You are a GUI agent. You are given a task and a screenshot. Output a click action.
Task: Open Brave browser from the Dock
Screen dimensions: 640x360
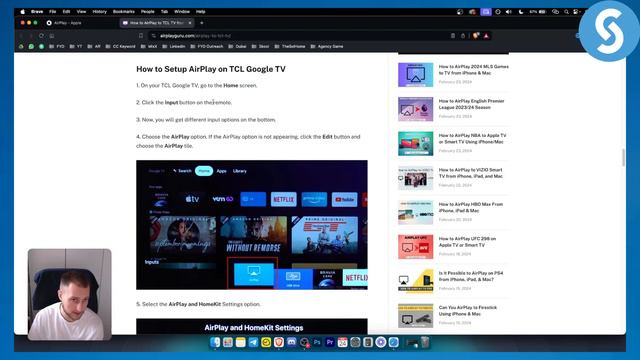(x=278, y=342)
